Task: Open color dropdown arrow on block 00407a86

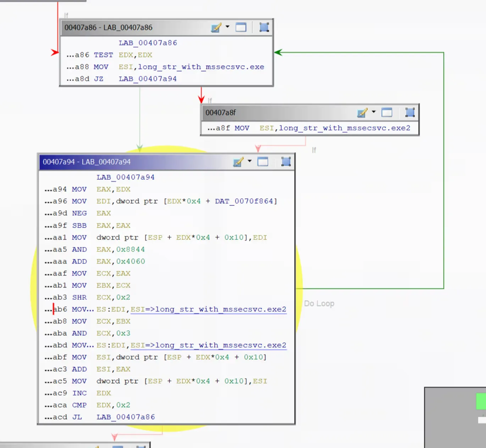Action: pyautogui.click(x=227, y=27)
